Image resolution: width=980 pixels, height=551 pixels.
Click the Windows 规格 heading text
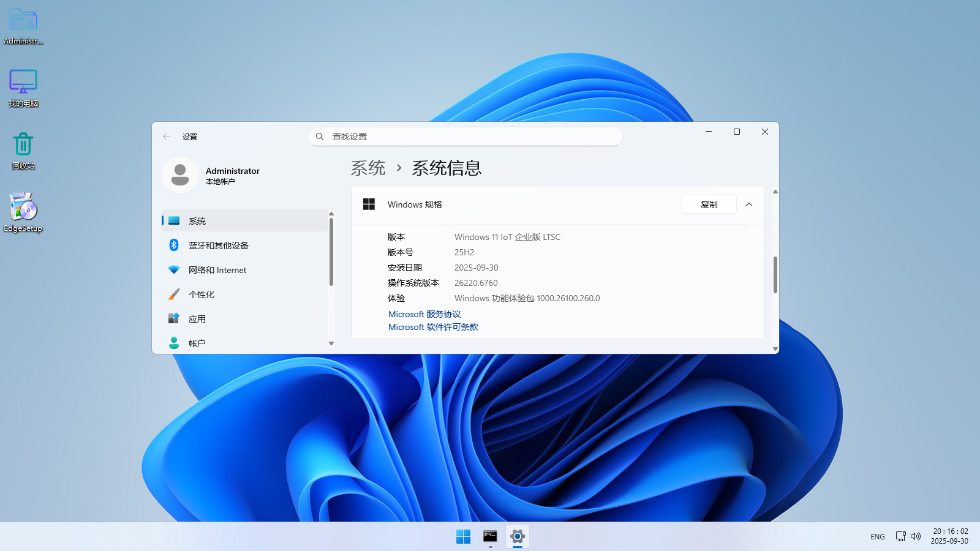click(415, 204)
